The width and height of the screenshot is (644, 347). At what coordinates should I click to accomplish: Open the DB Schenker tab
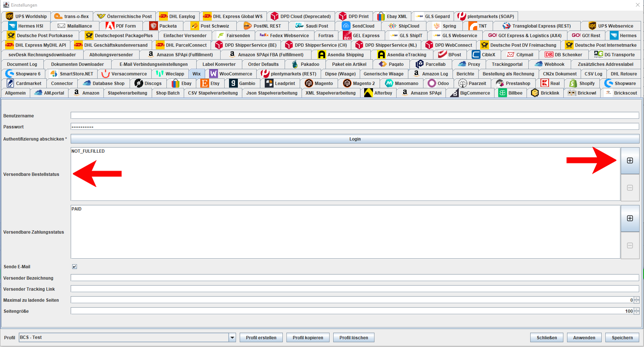563,54
